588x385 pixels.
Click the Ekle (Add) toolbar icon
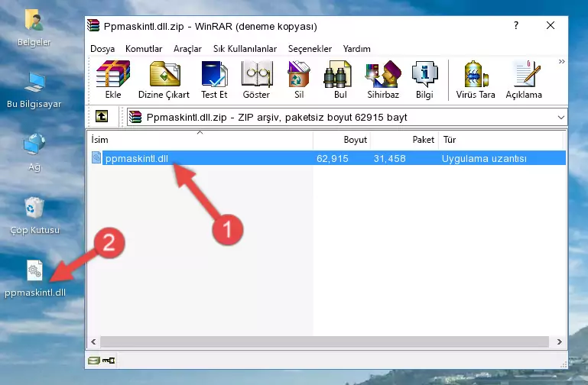pyautogui.click(x=113, y=79)
